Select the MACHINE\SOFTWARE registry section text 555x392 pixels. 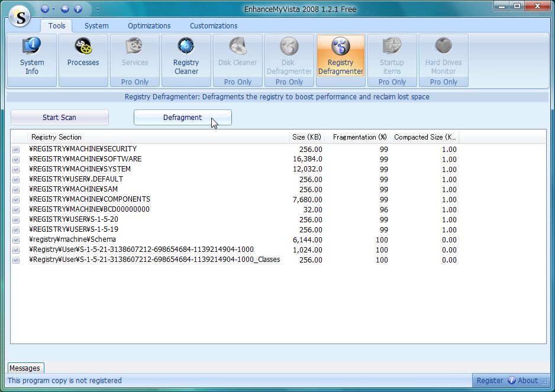[x=85, y=159]
